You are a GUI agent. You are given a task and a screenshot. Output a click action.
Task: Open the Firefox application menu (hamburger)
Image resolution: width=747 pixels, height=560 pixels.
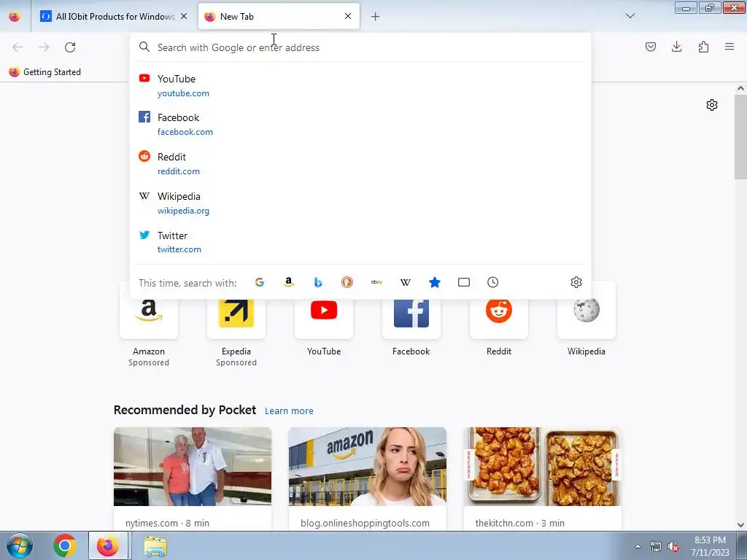[729, 47]
